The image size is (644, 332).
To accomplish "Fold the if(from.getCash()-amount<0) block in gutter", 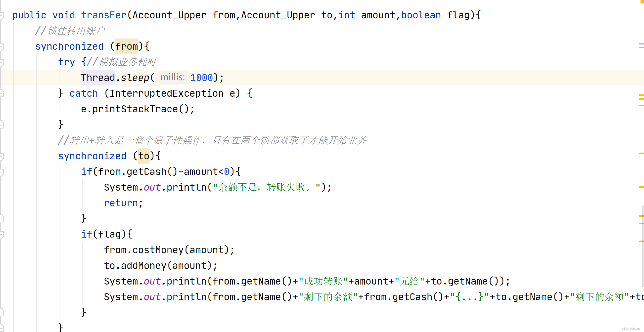I will 1,172.
